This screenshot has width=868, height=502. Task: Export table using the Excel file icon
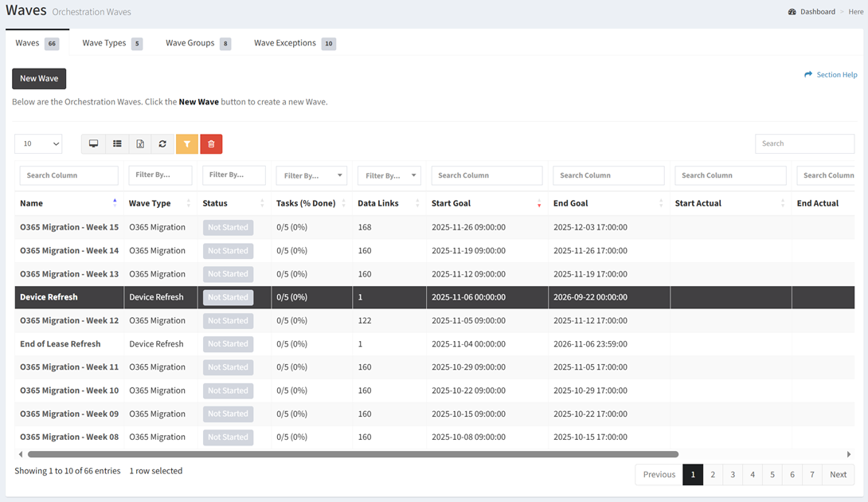tap(140, 143)
